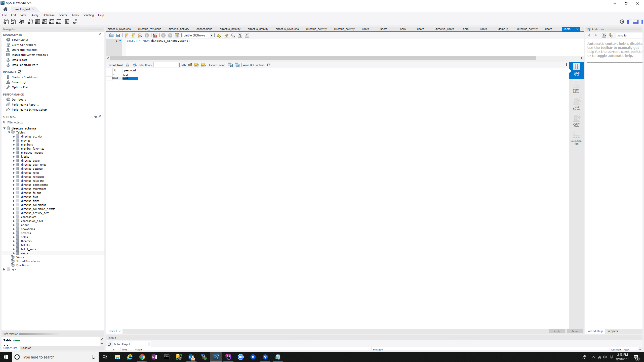This screenshot has width=644, height=362.
Task: Click the Apply button below the result grid
Action: click(x=557, y=331)
